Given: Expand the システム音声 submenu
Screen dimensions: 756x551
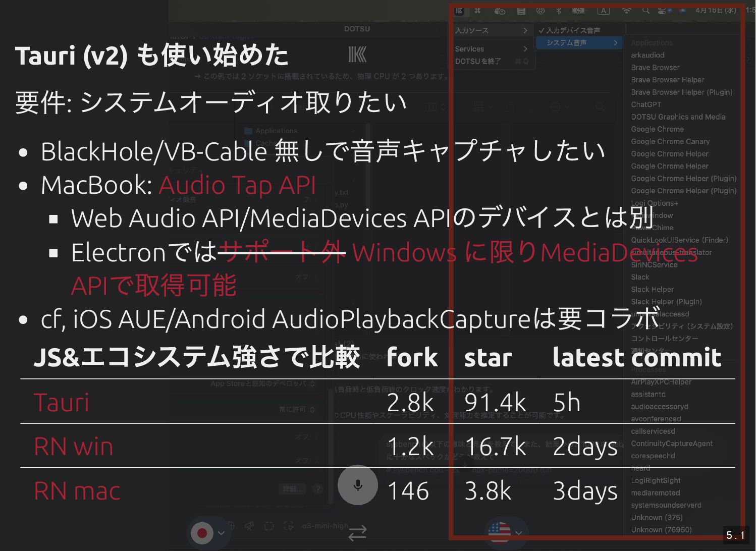Looking at the screenshot, I should click(579, 43).
